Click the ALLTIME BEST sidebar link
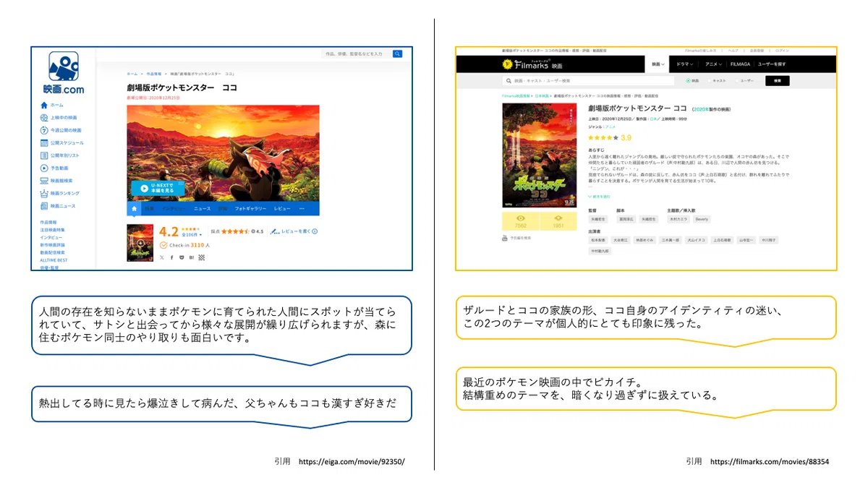The image size is (868, 488). coord(54,260)
